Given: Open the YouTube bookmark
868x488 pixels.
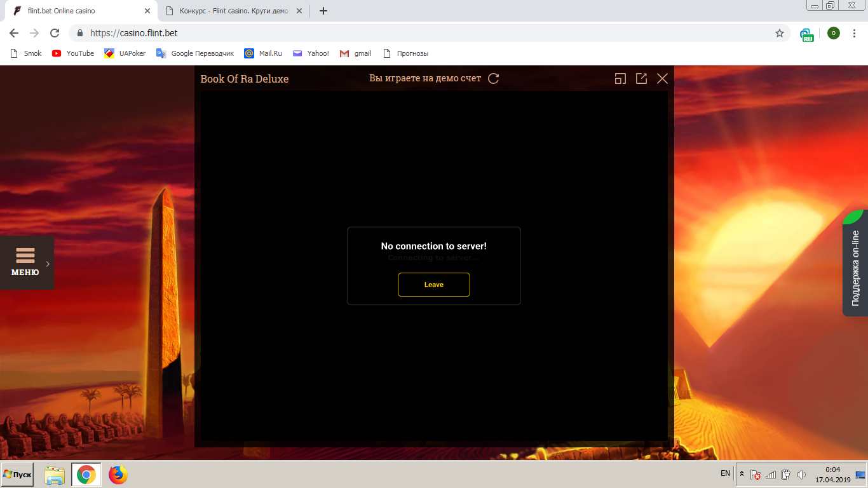Looking at the screenshot, I should (73, 53).
